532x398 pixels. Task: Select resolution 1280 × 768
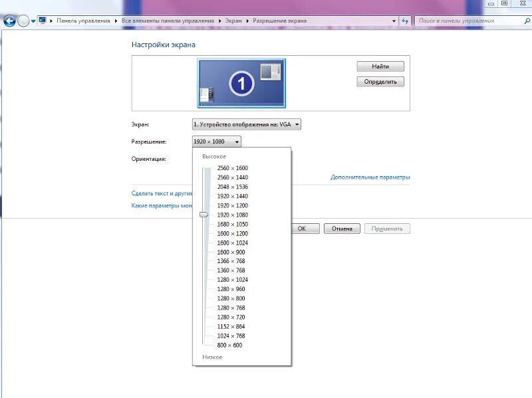(x=231, y=308)
